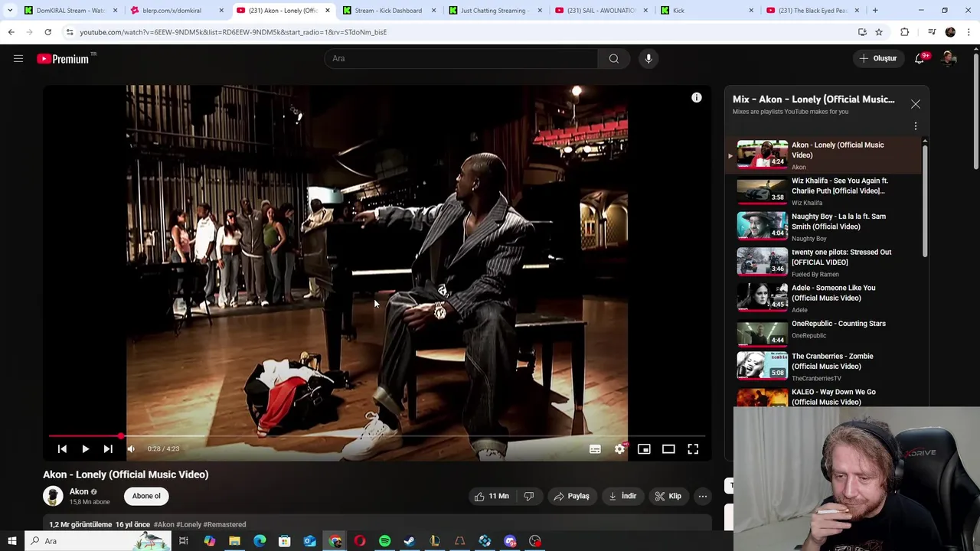Open the YouTube account avatar menu
980x551 pixels.
[x=949, y=59]
